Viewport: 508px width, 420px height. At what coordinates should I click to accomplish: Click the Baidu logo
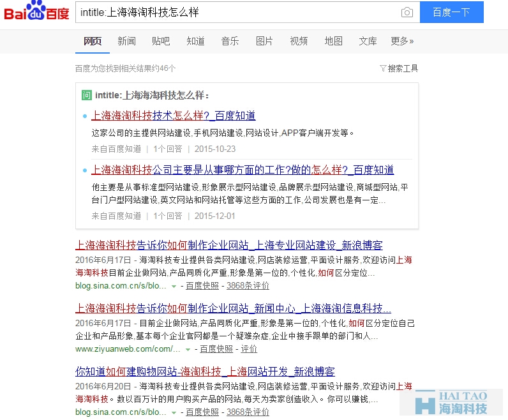pyautogui.click(x=36, y=11)
